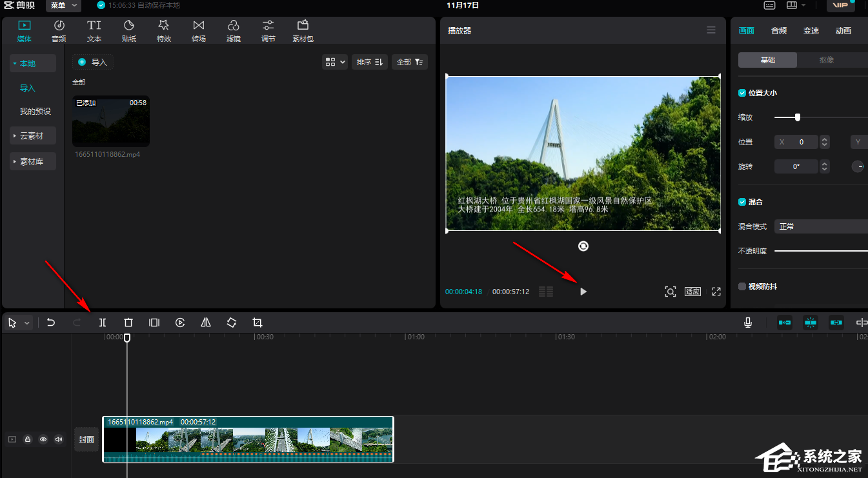
Task: Enter fullscreen preview mode
Action: pos(716,292)
